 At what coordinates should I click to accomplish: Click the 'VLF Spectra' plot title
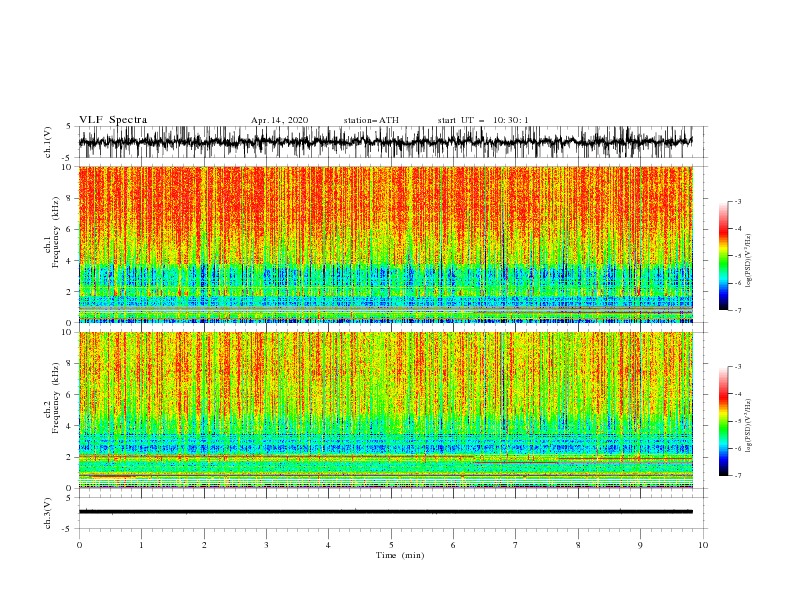[113, 120]
